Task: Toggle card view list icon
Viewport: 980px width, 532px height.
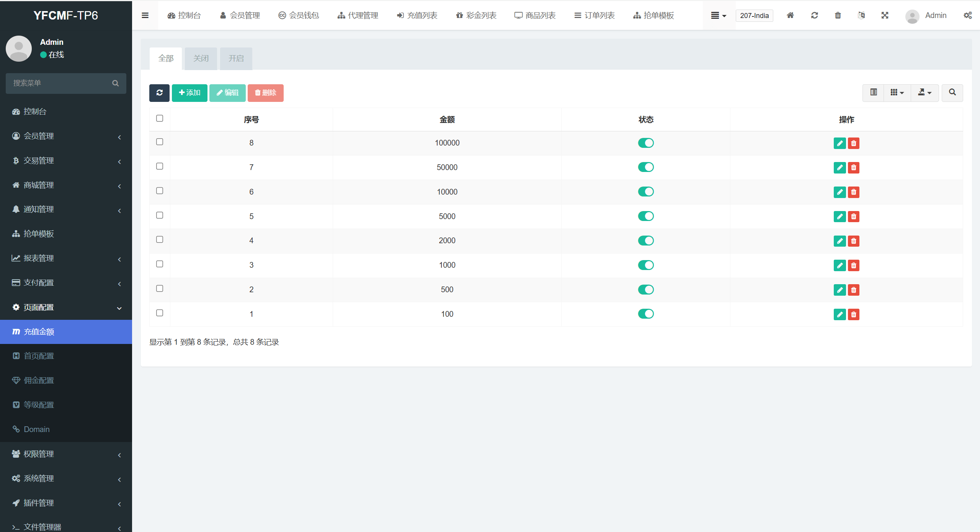Action: pos(873,93)
